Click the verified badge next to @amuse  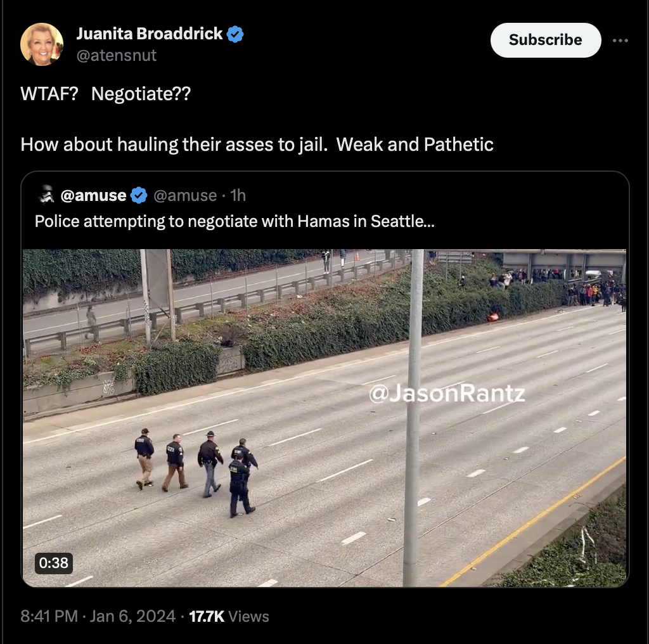[139, 195]
